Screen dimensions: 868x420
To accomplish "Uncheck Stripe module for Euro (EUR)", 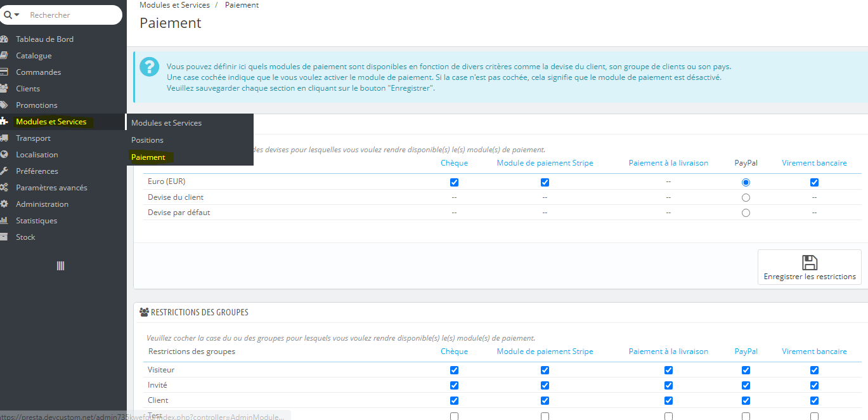I will [x=545, y=182].
